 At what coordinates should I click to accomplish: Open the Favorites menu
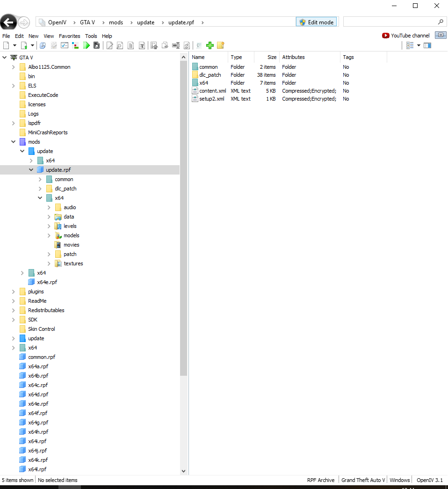coord(70,36)
